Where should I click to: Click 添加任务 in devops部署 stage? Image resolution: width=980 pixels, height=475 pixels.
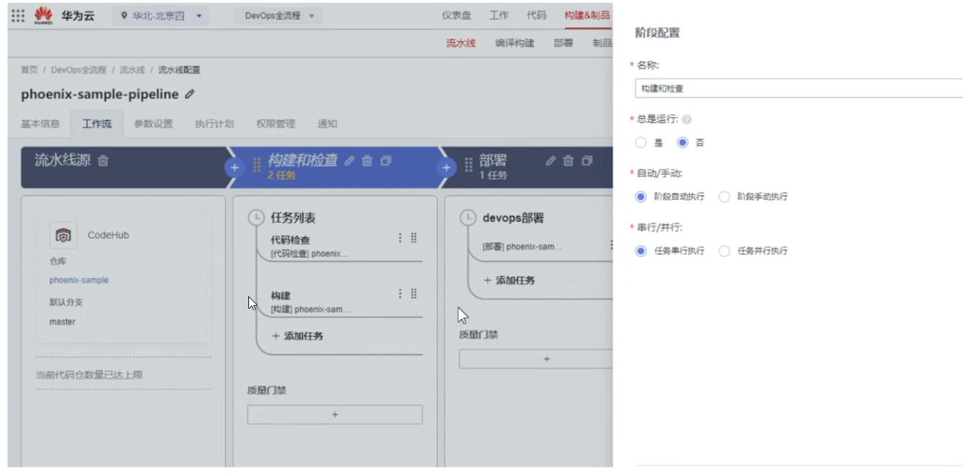point(509,280)
